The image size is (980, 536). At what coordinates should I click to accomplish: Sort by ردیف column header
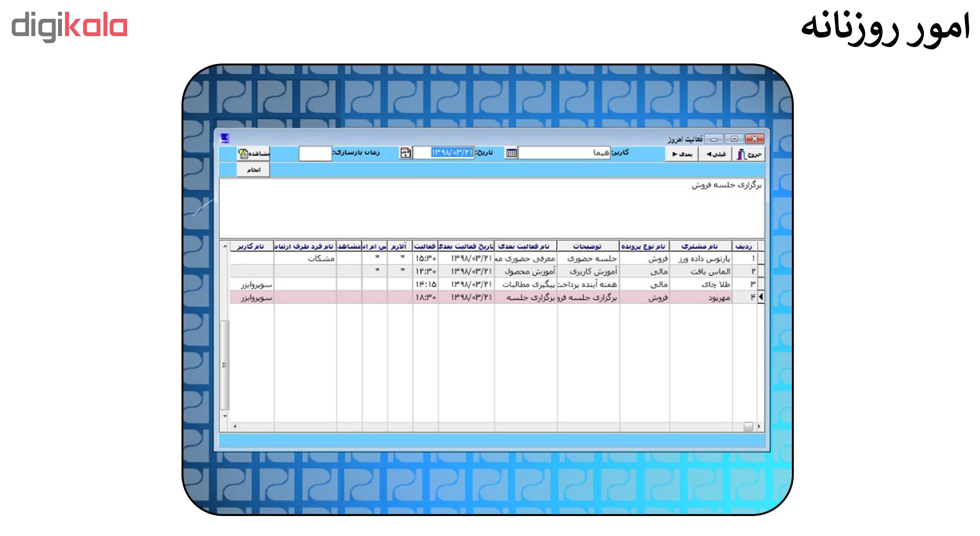click(x=744, y=246)
